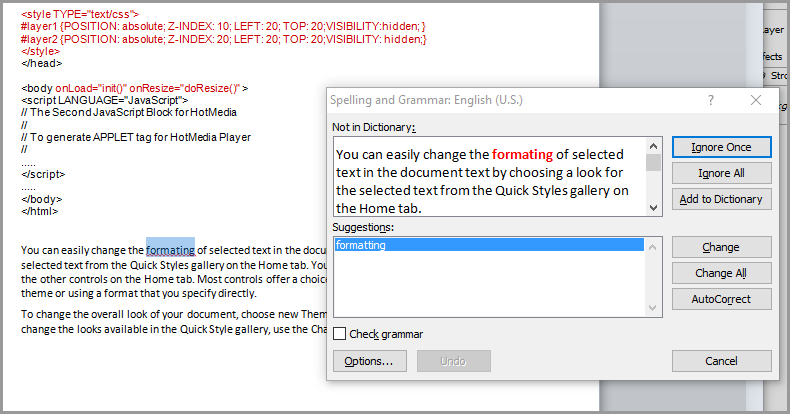Click highlighted 'formating' in the document

(170, 250)
